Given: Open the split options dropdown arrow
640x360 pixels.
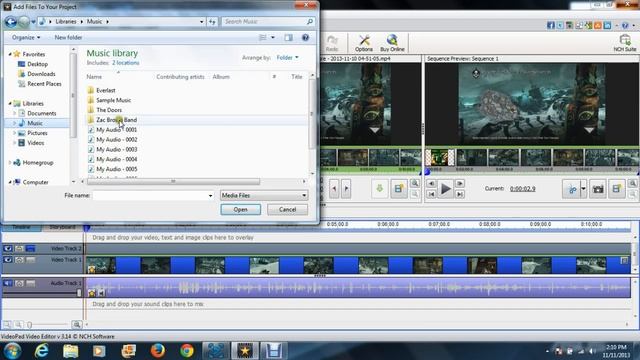Looking at the screenshot, I should 583,189.
